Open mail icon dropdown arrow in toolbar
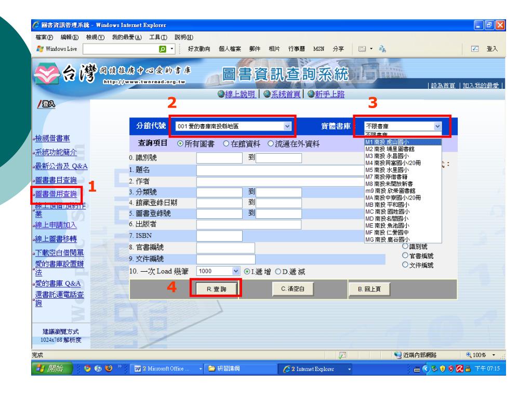Screen dimensions: 532x399 pyautogui.click(x=371, y=49)
